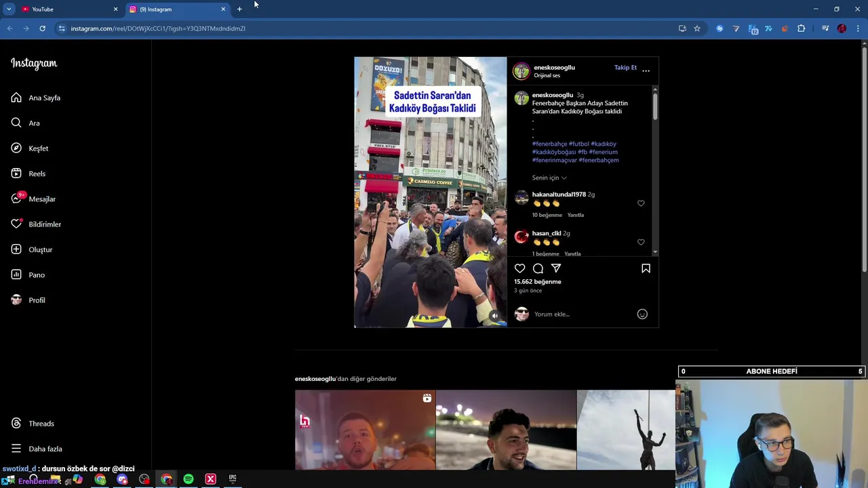Open media control music icon
Image resolution: width=868 pixels, height=488 pixels.
825,28
